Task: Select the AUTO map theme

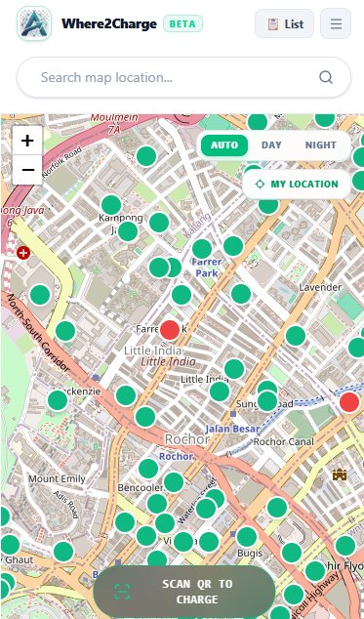Action: pos(224,145)
